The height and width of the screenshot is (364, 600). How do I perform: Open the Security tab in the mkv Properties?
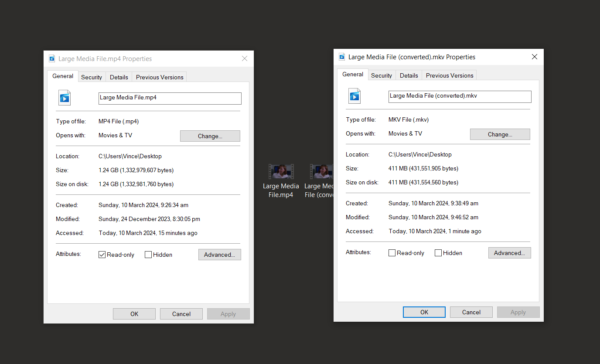click(381, 75)
